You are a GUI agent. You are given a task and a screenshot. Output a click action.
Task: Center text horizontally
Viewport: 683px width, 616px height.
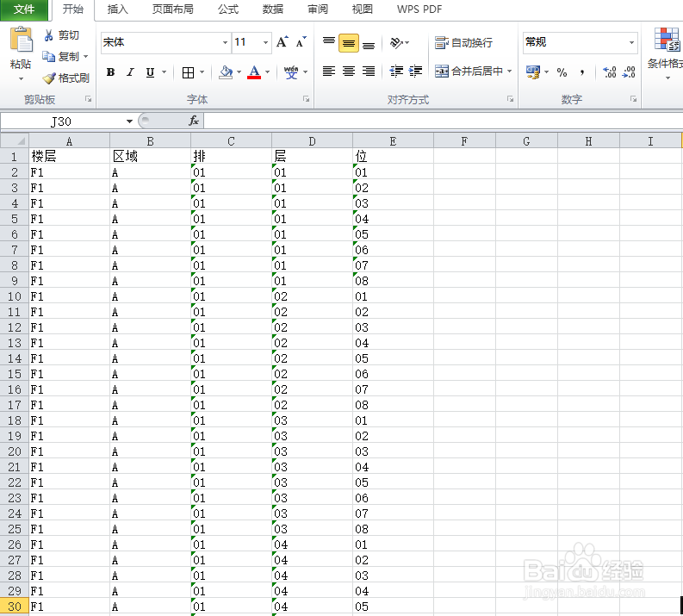tap(349, 71)
